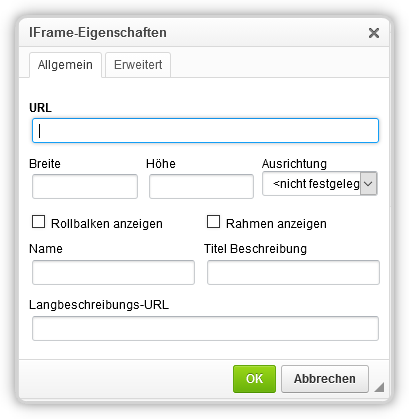This screenshot has width=409, height=419.
Task: Tick the Rahmen anzeigen checkbox
Action: 213,222
